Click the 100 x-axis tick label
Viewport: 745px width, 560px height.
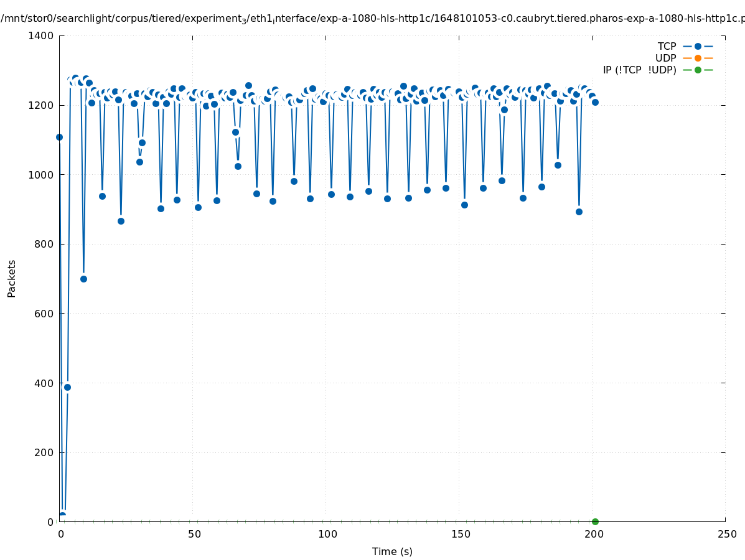[x=327, y=534]
